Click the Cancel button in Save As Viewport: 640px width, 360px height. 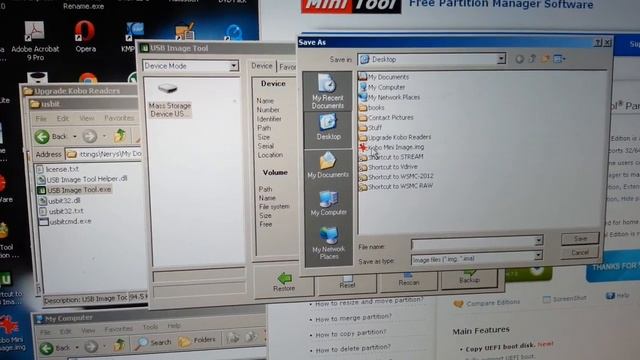tap(580, 253)
